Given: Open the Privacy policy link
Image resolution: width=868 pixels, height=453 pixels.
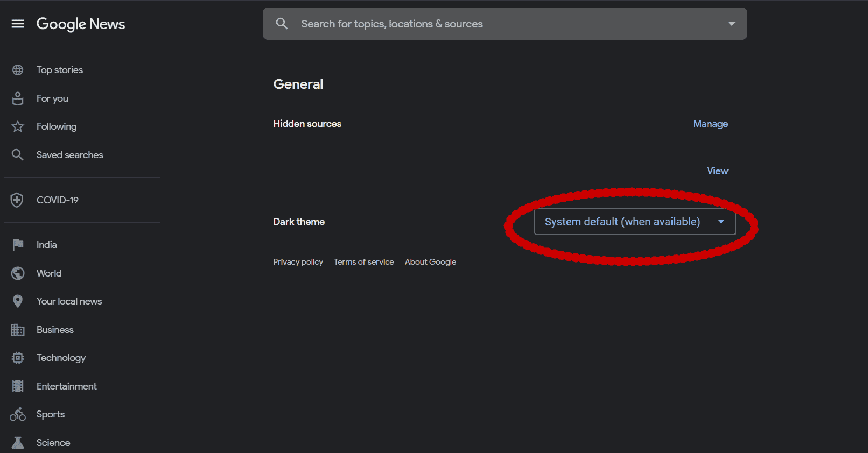Looking at the screenshot, I should point(298,262).
